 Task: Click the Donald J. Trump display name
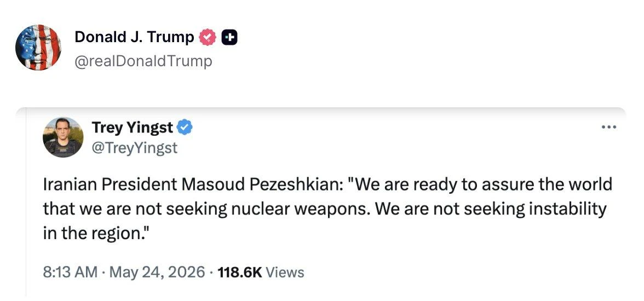(x=134, y=37)
